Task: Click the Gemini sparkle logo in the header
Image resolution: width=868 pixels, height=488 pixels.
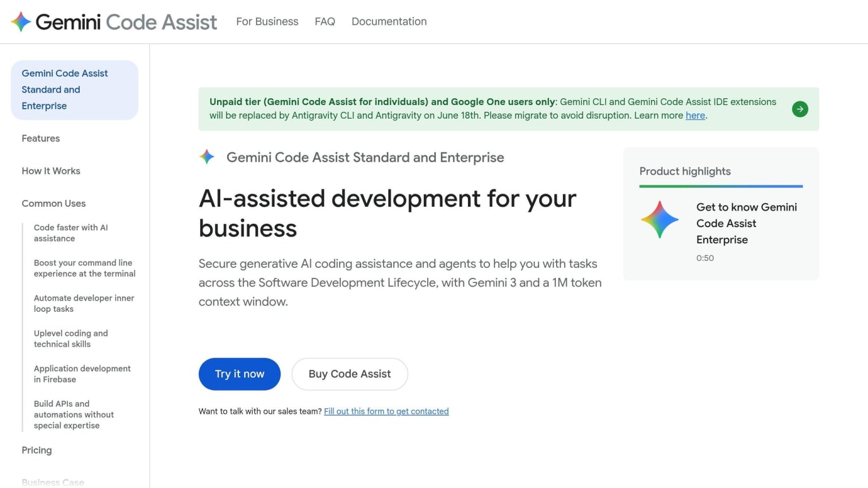Action: (21, 21)
